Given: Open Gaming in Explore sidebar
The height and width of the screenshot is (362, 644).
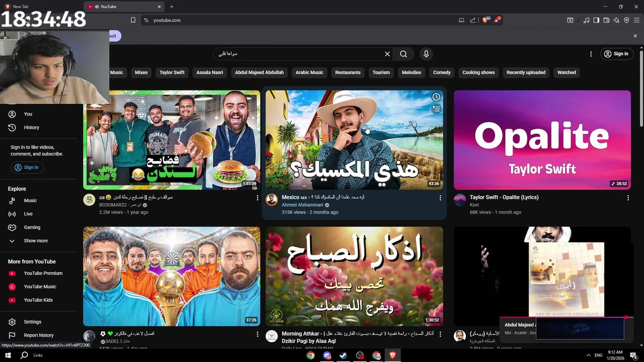Looking at the screenshot, I should [32, 227].
